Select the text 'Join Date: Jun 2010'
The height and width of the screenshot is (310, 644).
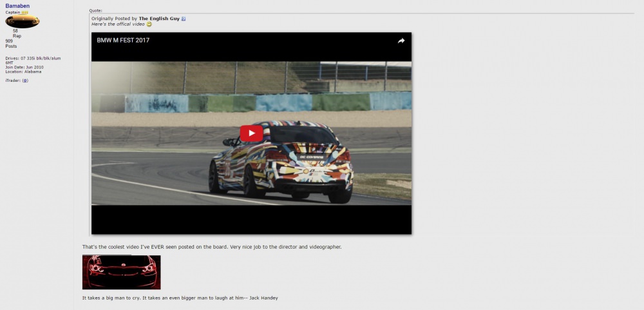point(24,67)
